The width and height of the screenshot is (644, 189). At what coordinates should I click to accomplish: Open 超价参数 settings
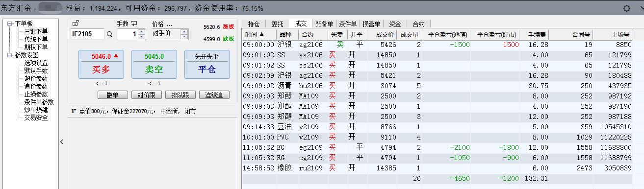(36, 78)
